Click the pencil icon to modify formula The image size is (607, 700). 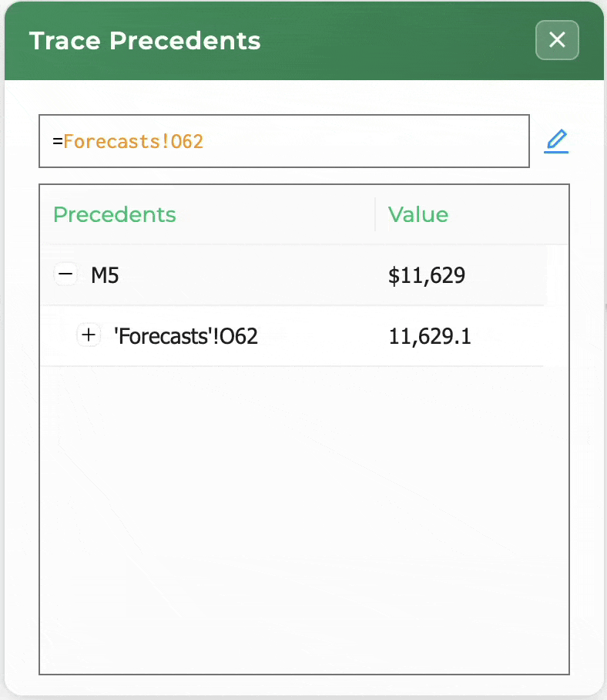pos(557,140)
